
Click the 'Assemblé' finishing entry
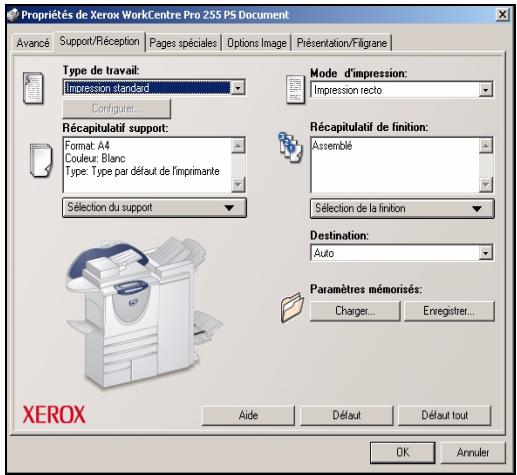tap(332, 146)
